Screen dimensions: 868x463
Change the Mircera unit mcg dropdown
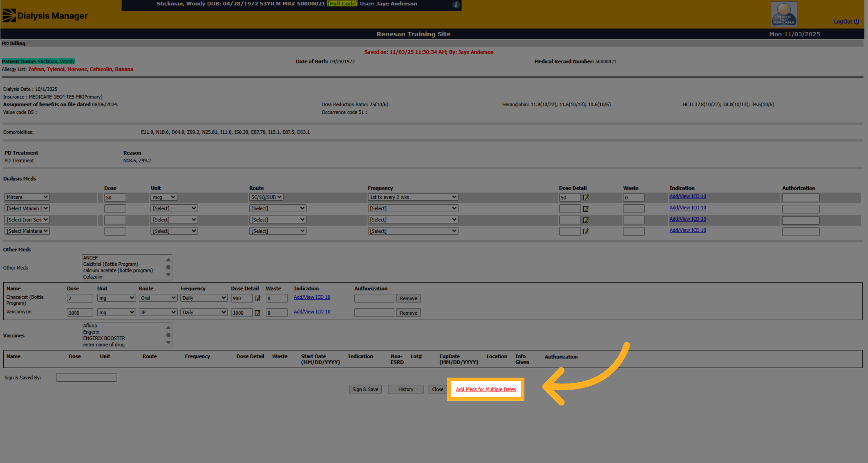[163, 197]
